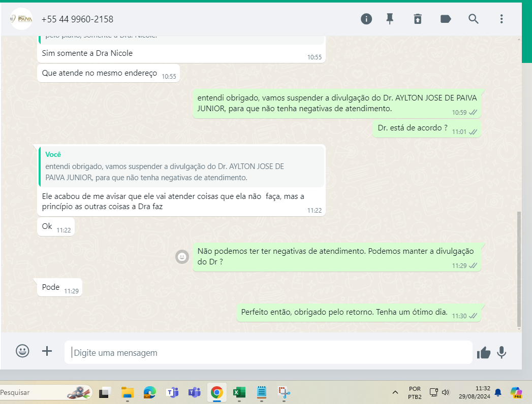Image resolution: width=532 pixels, height=404 pixels.
Task: Open Notepad from the taskbar
Action: pyautogui.click(x=261, y=392)
